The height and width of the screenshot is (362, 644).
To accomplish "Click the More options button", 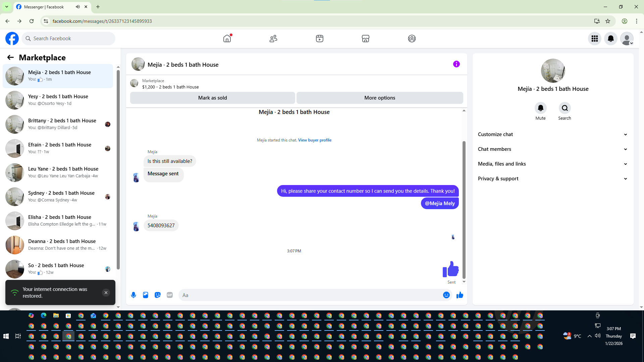I will 380,98.
